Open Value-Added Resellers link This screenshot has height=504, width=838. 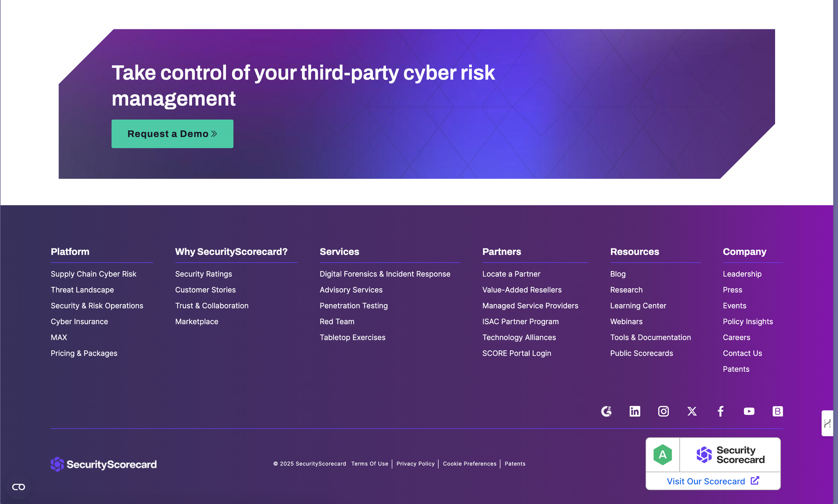click(522, 290)
